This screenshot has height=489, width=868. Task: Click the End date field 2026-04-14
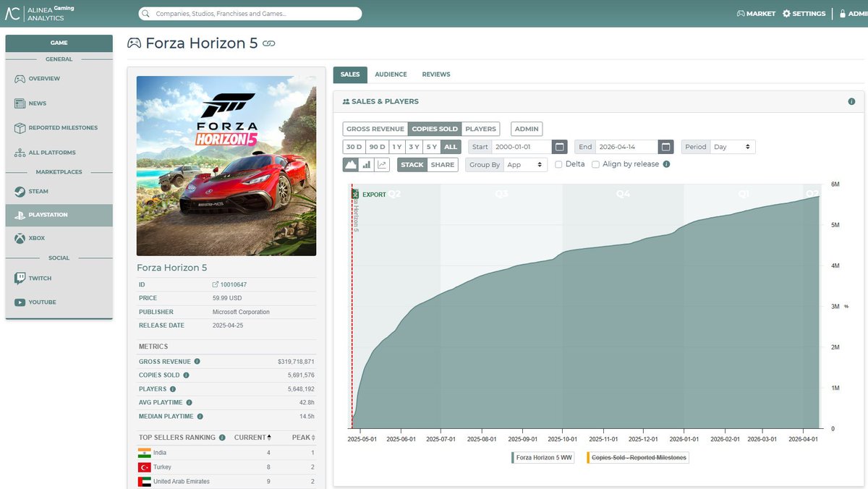pos(627,147)
